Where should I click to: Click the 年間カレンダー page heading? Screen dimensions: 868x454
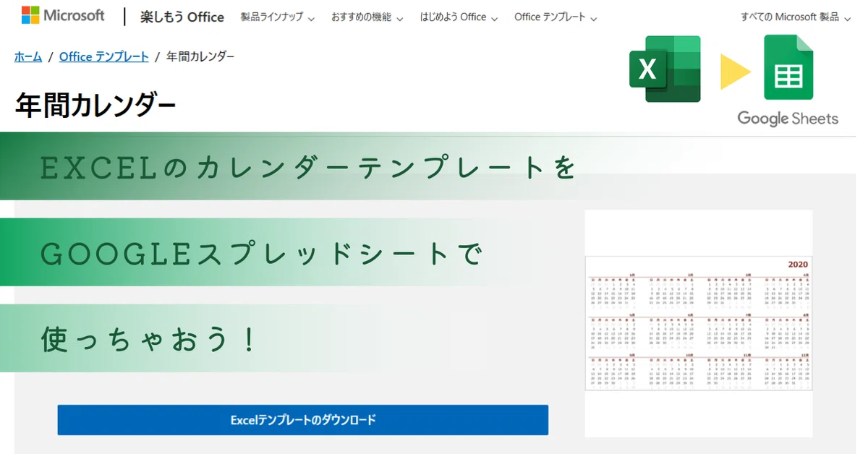[x=95, y=106]
